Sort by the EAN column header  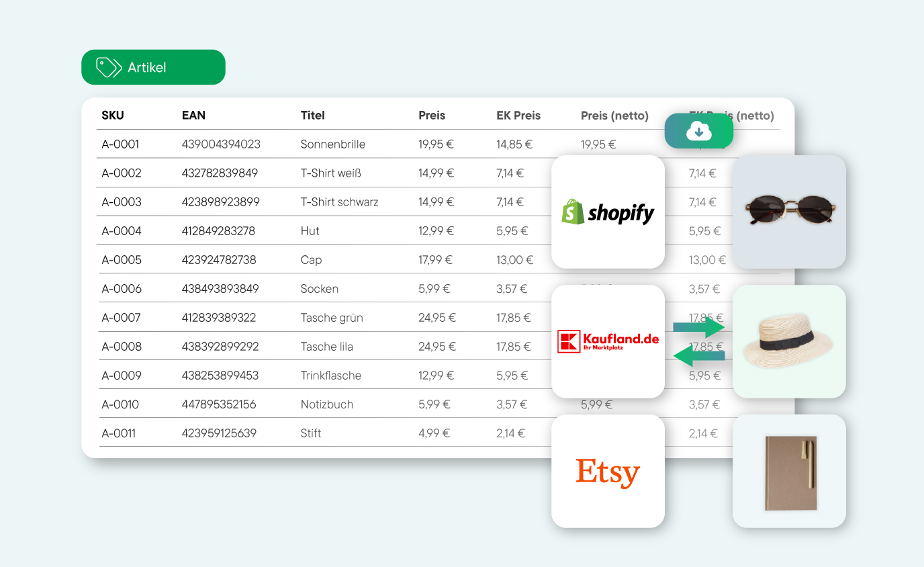pos(193,116)
